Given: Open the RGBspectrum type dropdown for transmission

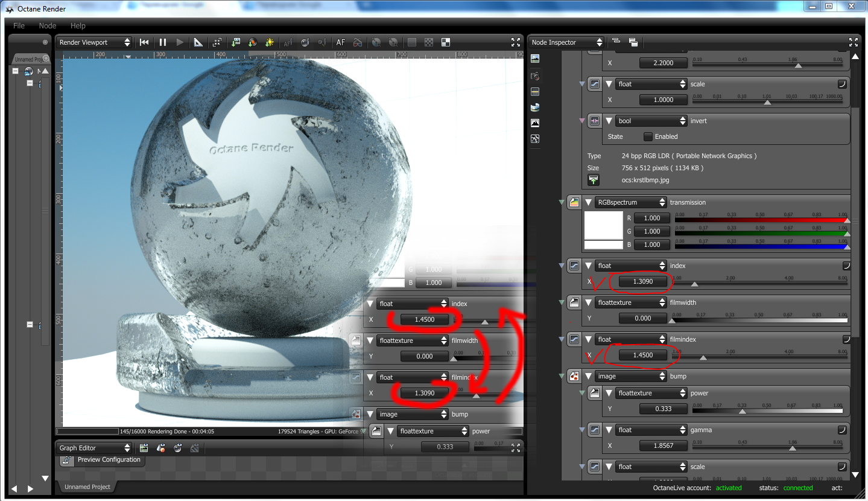Looking at the screenshot, I should (x=630, y=202).
